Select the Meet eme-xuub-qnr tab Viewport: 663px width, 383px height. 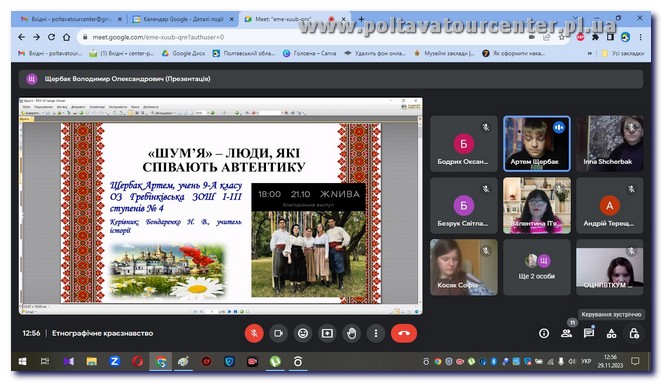pos(295,19)
